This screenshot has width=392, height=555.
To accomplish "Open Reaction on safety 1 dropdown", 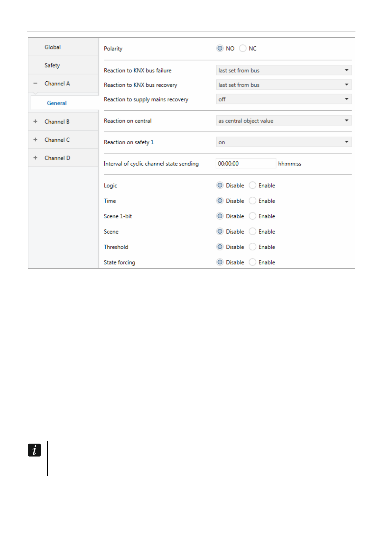I will coord(284,142).
